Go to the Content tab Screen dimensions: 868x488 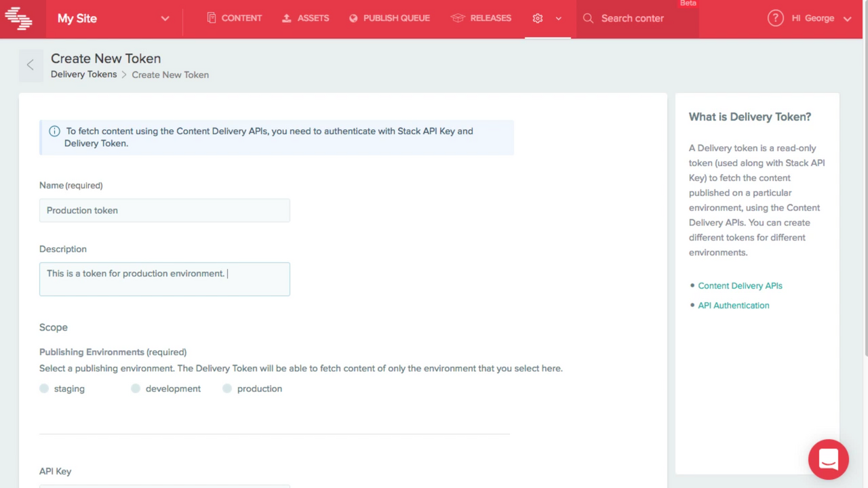tap(234, 18)
